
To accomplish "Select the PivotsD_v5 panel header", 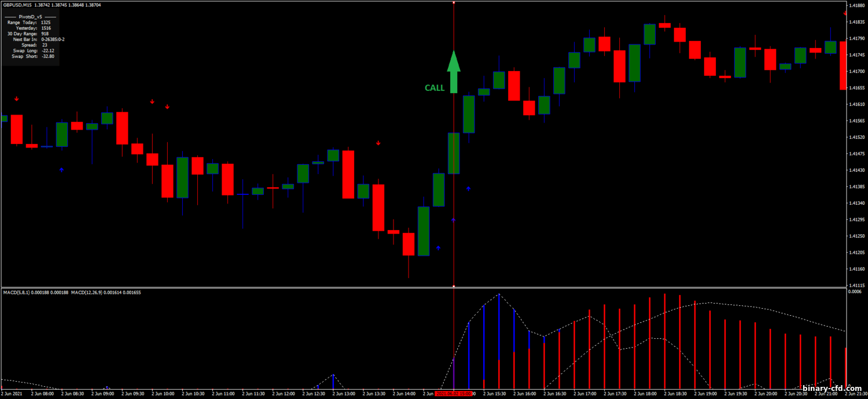I will pyautogui.click(x=30, y=16).
